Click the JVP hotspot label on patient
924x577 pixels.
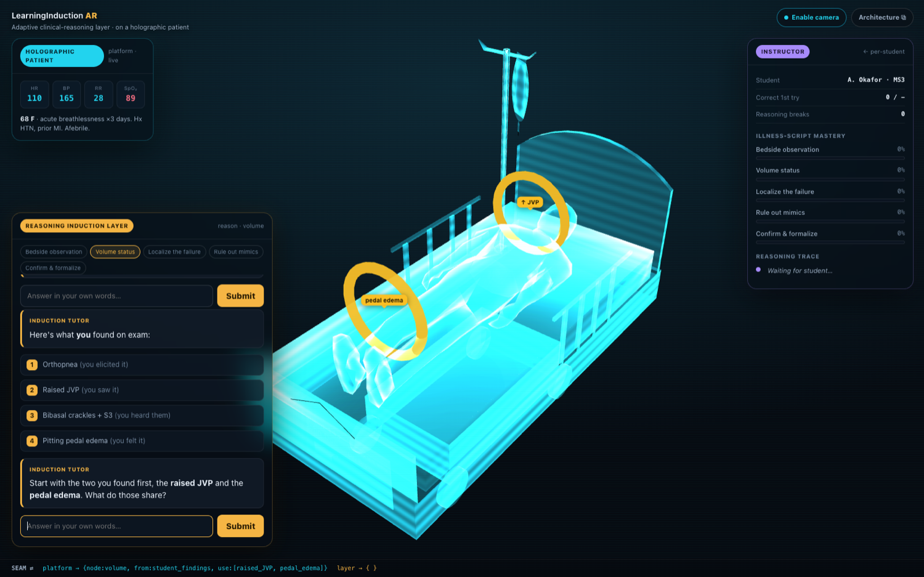[530, 202]
